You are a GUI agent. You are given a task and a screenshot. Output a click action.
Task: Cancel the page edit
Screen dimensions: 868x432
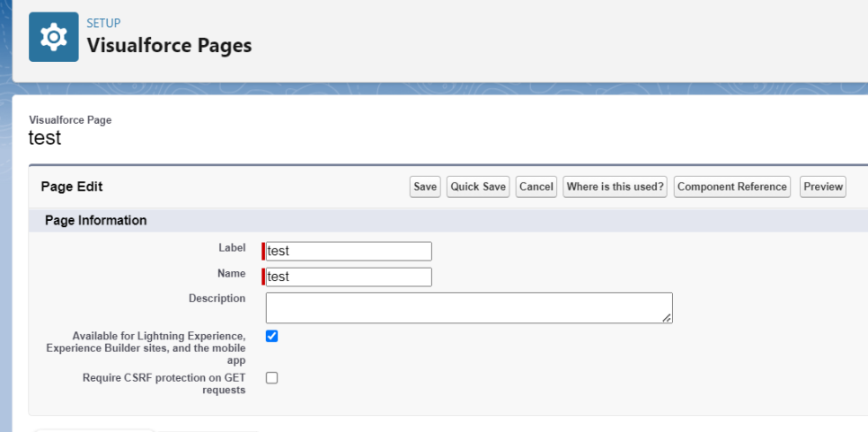536,187
